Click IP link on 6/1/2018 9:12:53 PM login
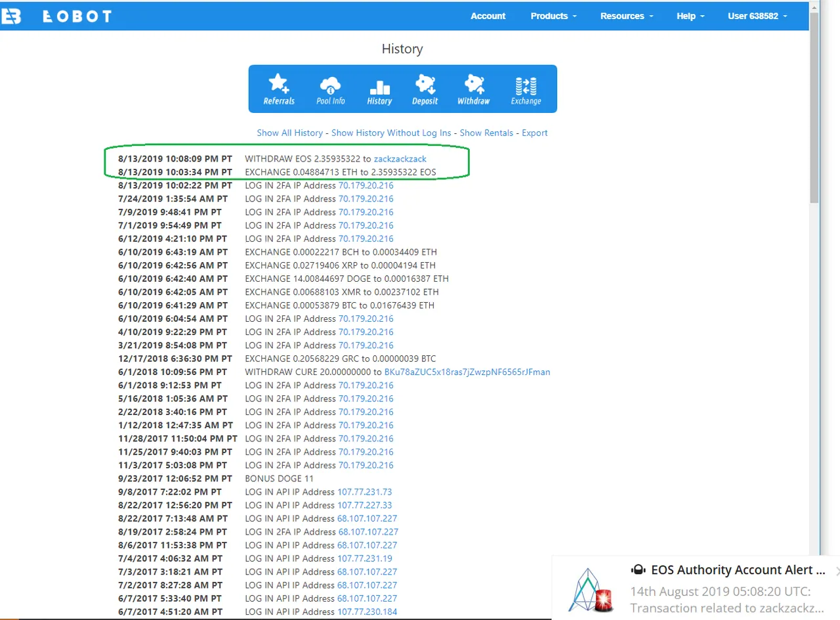This screenshot has height=620, width=840. (x=366, y=385)
